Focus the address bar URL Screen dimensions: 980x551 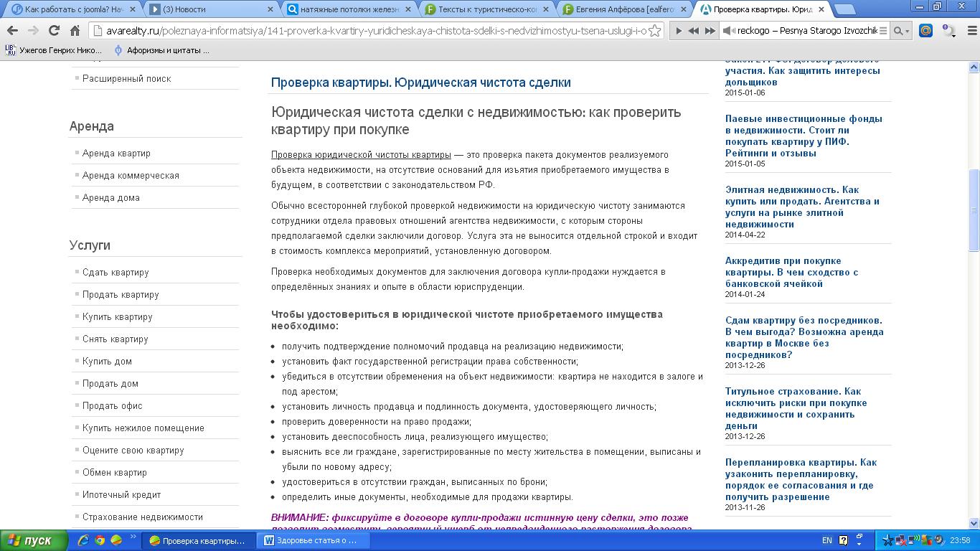[x=377, y=31]
